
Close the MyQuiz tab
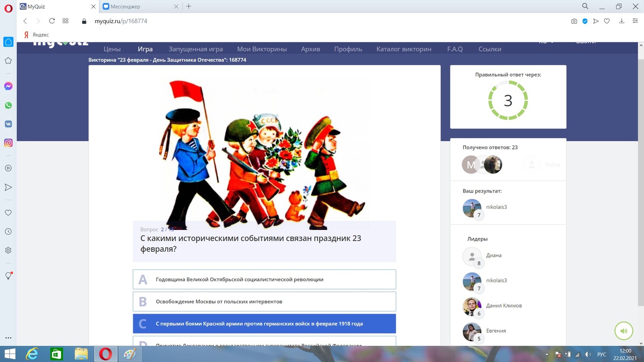coord(93,6)
